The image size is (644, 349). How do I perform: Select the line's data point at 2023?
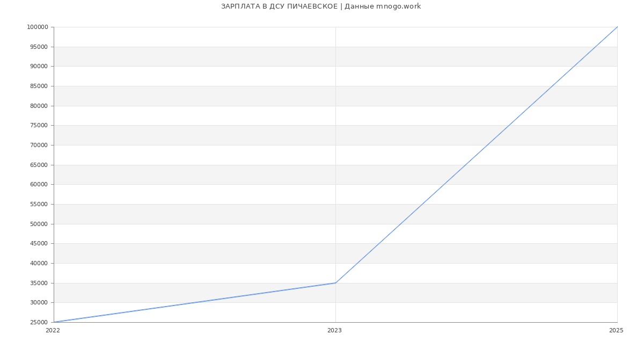click(335, 283)
